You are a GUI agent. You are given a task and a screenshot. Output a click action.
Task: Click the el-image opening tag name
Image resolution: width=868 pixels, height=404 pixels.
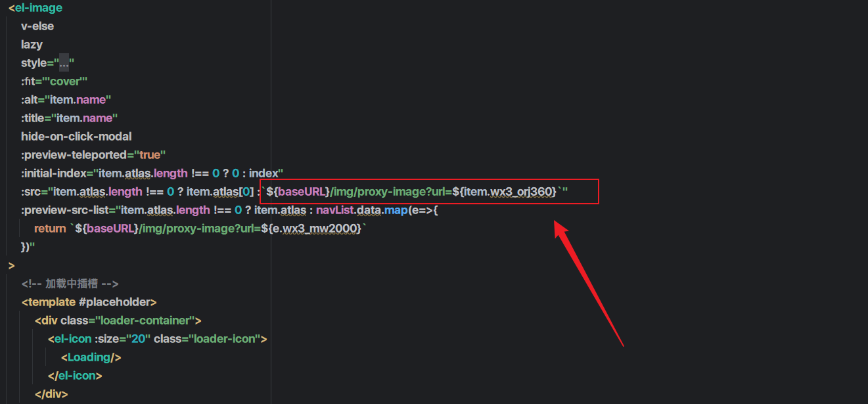(39, 8)
